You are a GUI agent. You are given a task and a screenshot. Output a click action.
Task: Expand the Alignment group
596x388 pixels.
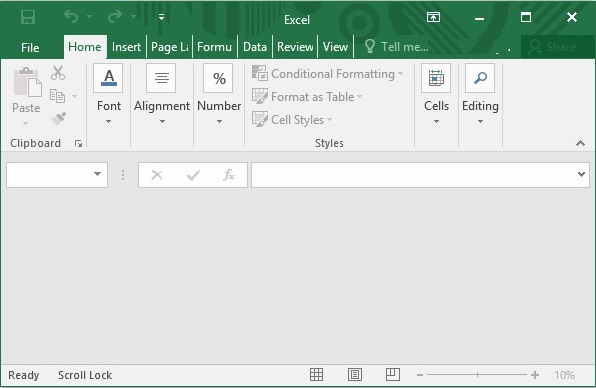click(162, 94)
